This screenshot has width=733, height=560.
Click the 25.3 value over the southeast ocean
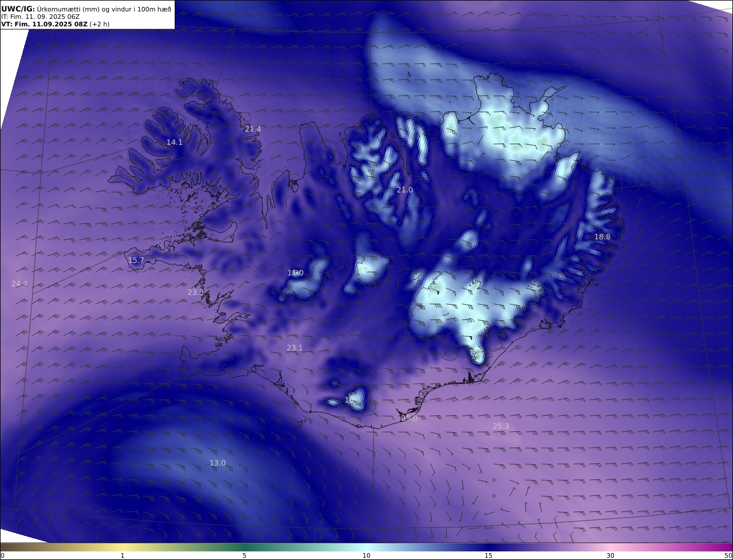[501, 426]
